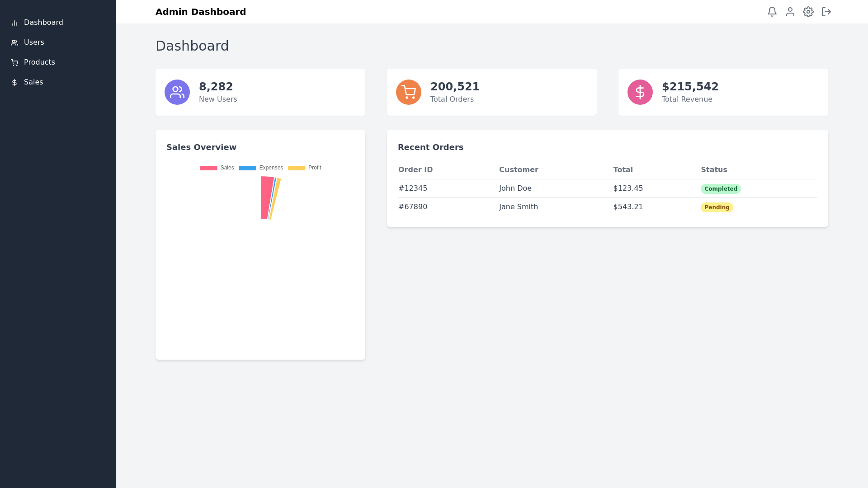
Task: Open the settings gear icon
Action: tap(808, 12)
